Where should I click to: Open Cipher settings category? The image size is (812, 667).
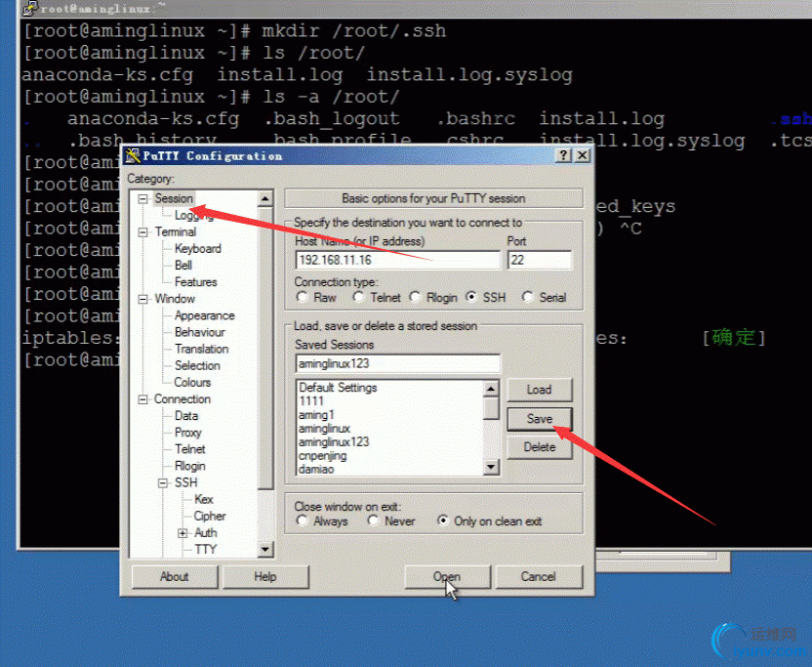pos(210,517)
